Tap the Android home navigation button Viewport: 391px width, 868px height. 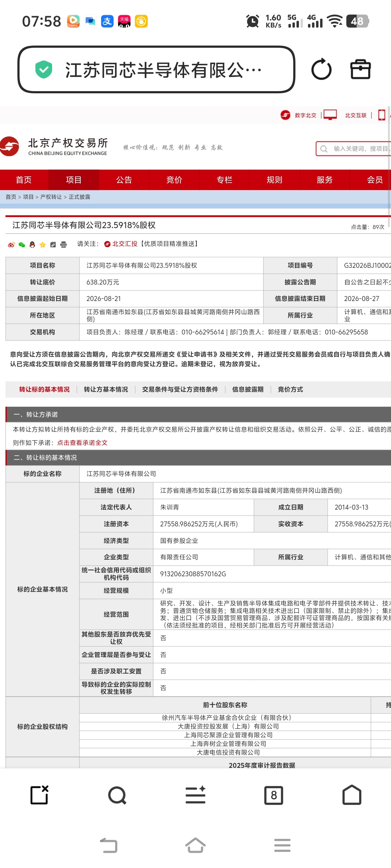[x=195, y=845]
